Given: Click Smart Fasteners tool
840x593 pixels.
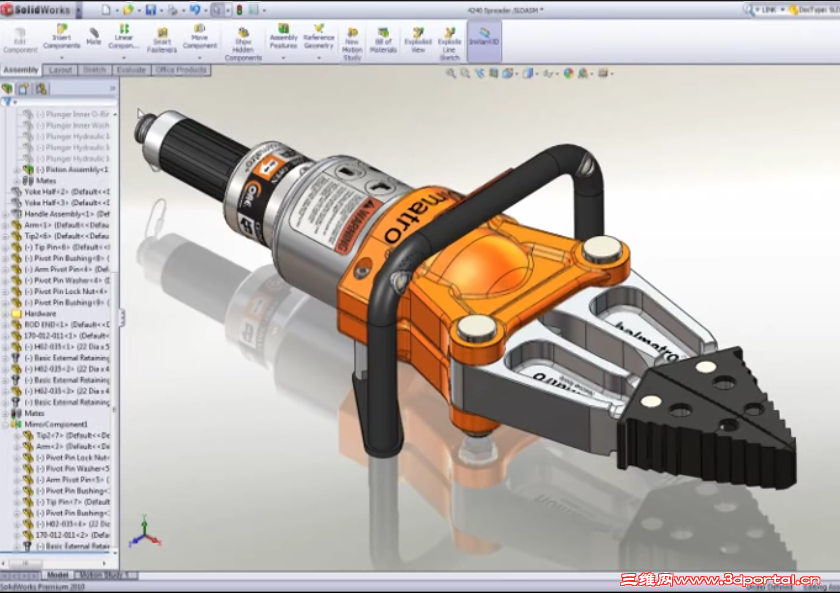Looking at the screenshot, I should [162, 40].
